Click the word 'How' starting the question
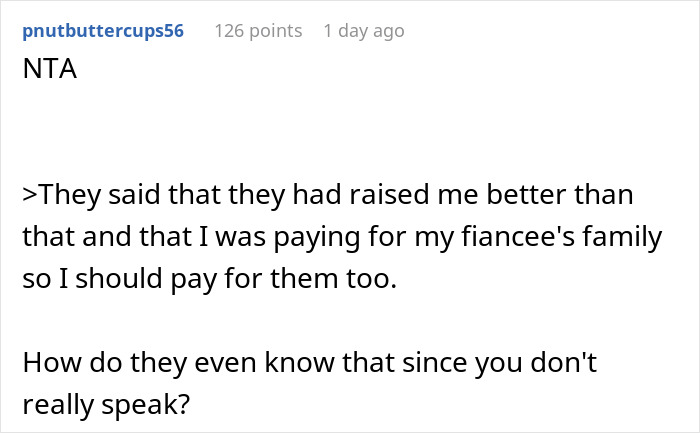 pos(47,363)
